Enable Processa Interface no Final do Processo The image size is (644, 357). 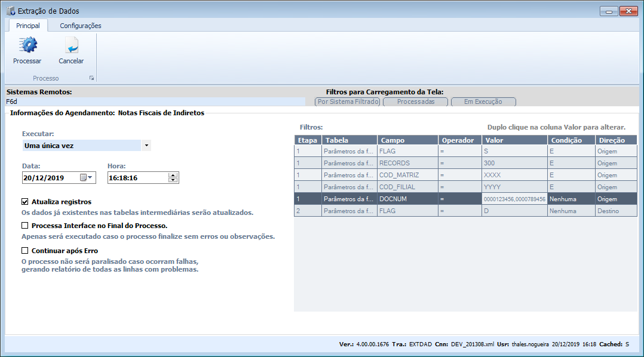(x=25, y=225)
